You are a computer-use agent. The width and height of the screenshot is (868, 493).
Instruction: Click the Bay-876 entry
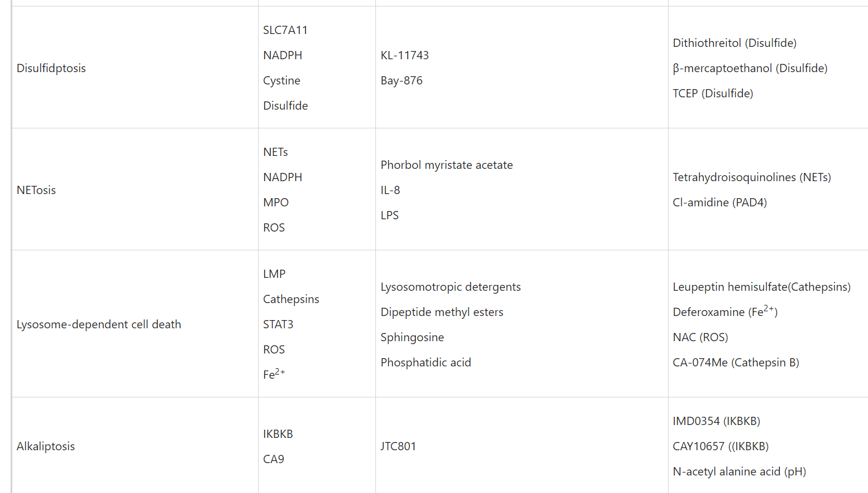[401, 80]
